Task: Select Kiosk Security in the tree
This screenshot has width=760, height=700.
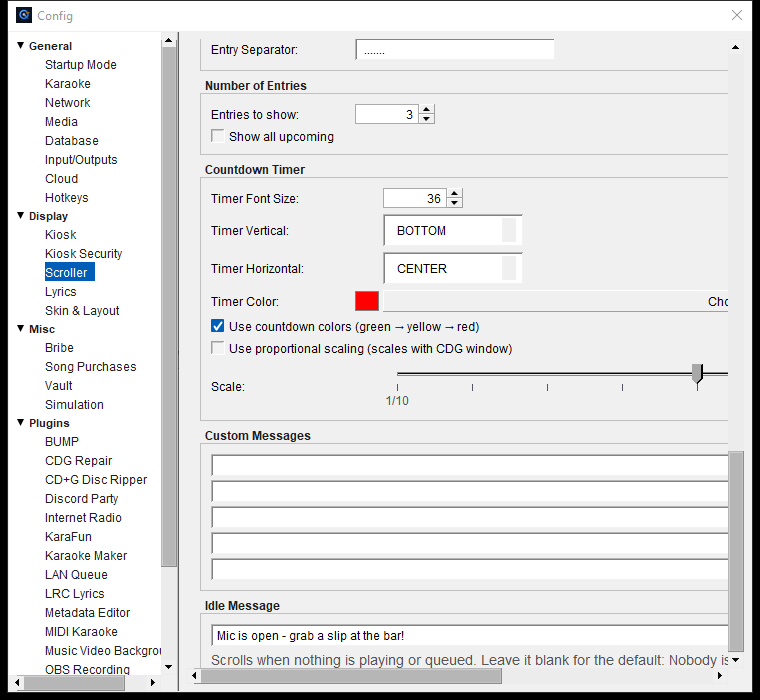Action: point(83,254)
